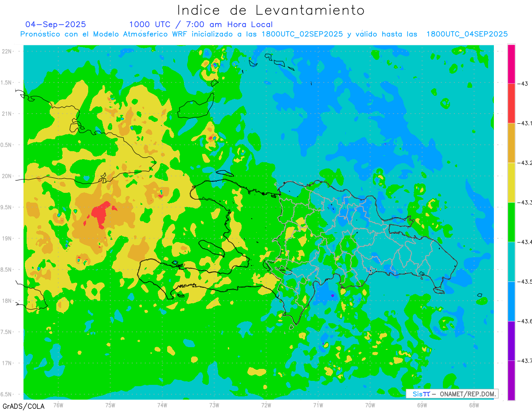The image size is (532, 411).
Task: Click the -43.5 legend value label
Action: 524,282
